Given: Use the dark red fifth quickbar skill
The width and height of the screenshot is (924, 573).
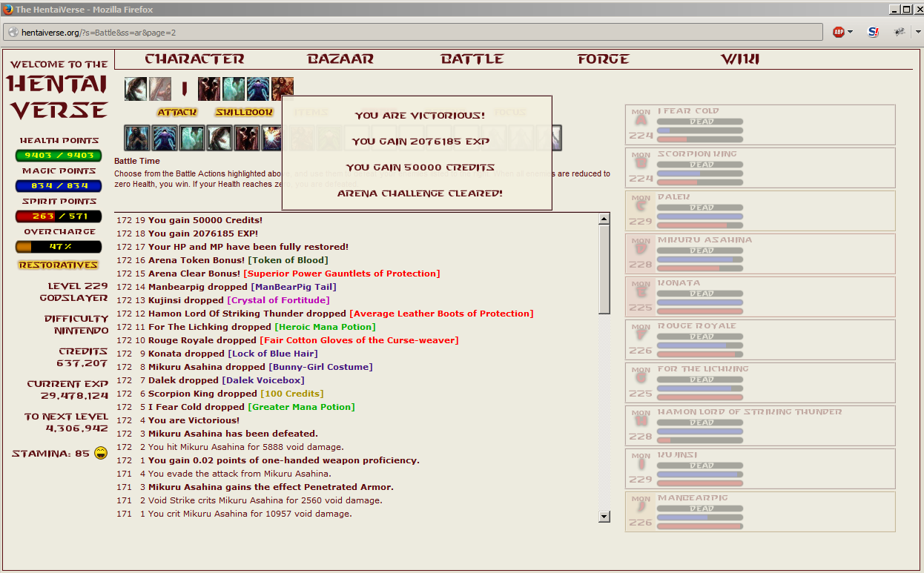Looking at the screenshot, I should (247, 138).
